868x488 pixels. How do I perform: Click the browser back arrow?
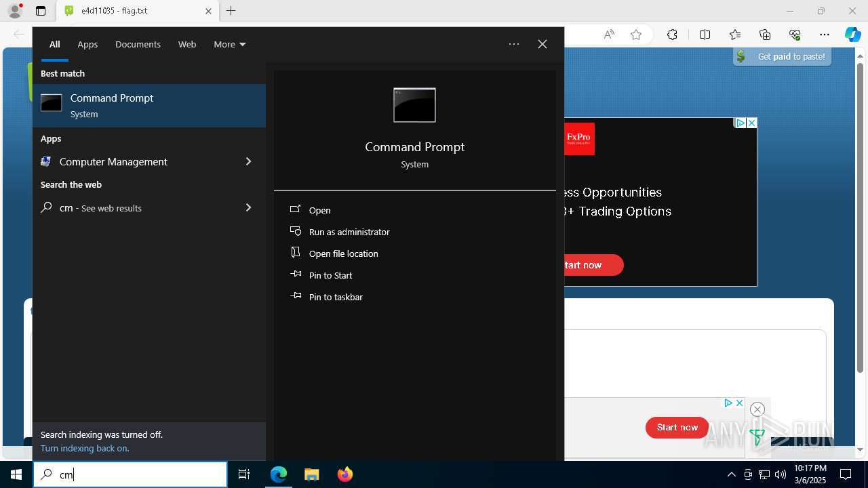point(19,35)
